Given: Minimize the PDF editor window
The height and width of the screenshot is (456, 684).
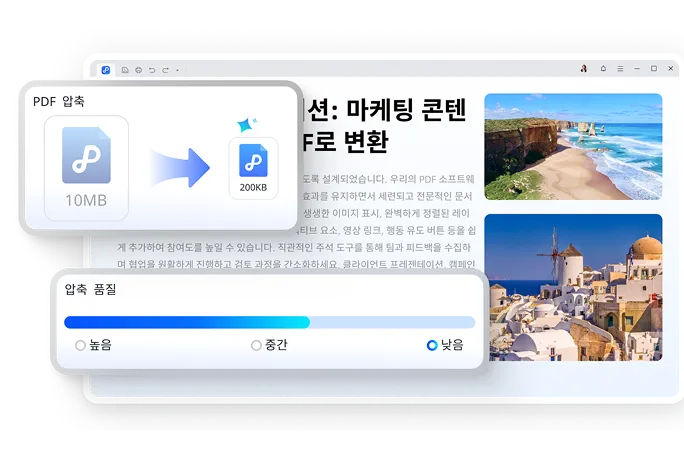Looking at the screenshot, I should (637, 69).
